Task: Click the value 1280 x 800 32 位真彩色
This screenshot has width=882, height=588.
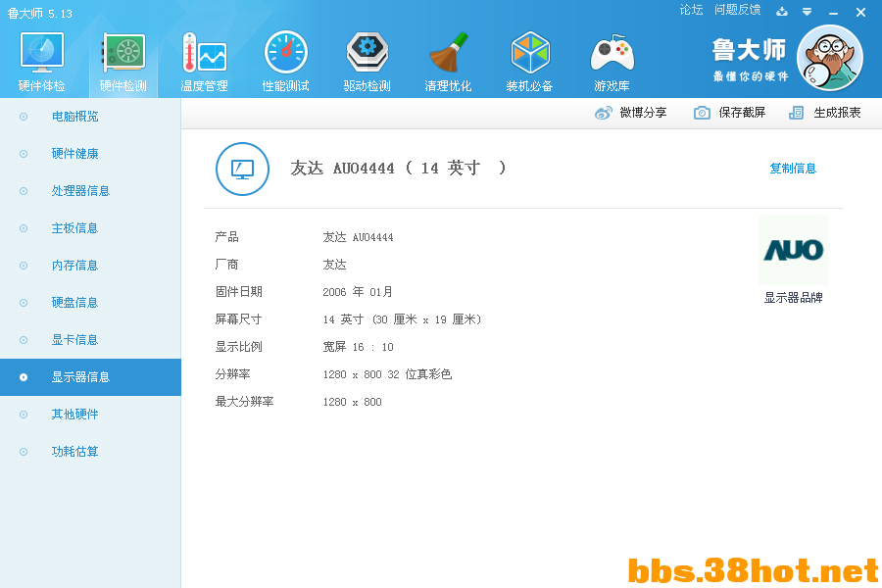Action: [387, 374]
